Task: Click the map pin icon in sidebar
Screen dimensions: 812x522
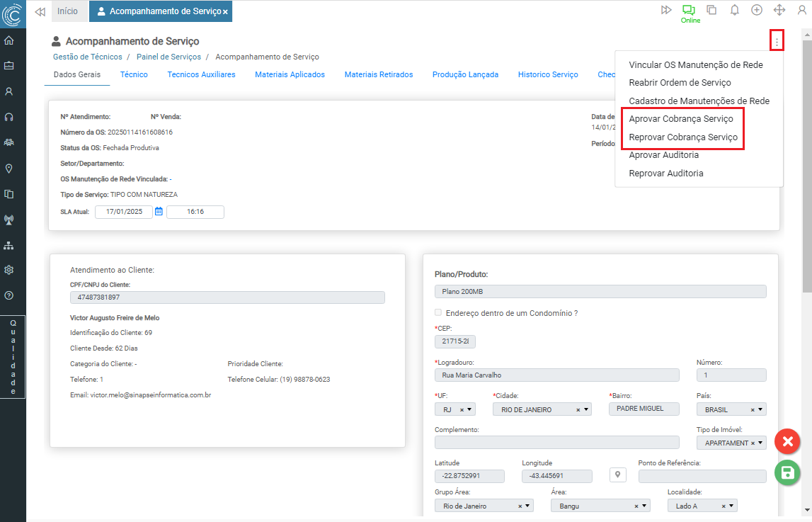Action: [x=9, y=168]
